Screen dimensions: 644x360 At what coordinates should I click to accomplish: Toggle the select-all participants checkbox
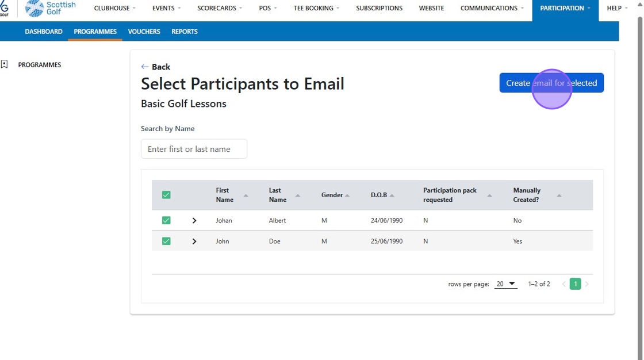[x=166, y=195]
